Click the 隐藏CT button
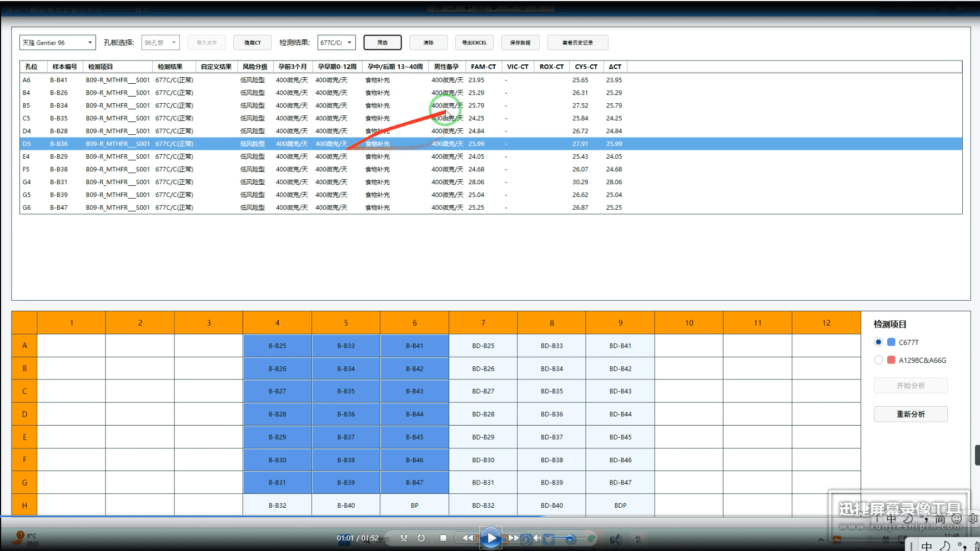 [253, 43]
